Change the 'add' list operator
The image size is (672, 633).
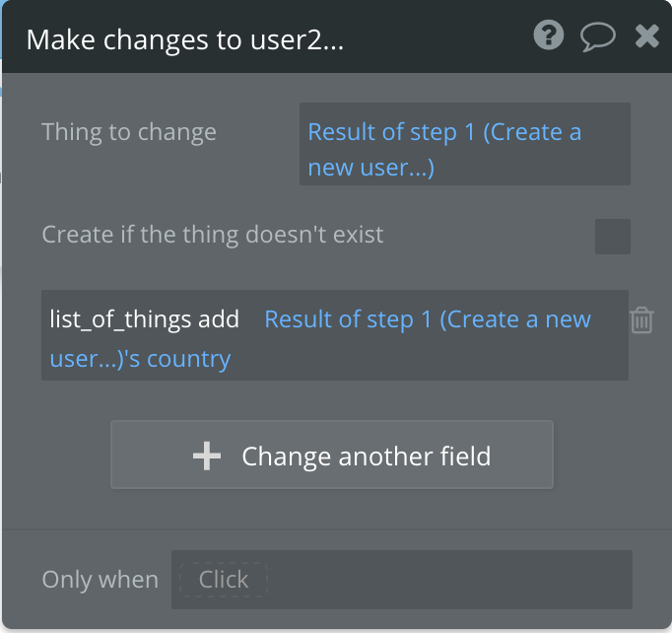(219, 319)
